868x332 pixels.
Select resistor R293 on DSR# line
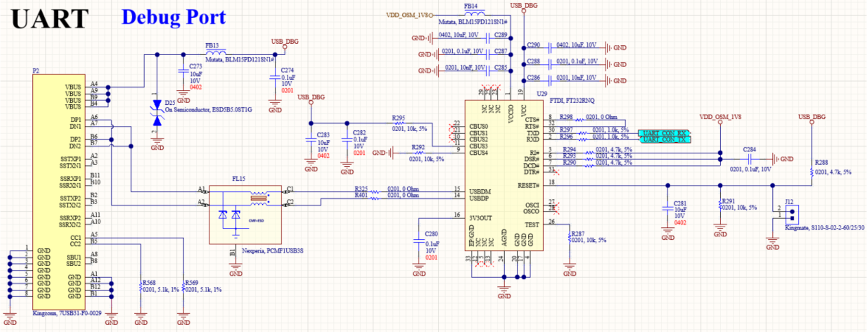tap(589, 159)
